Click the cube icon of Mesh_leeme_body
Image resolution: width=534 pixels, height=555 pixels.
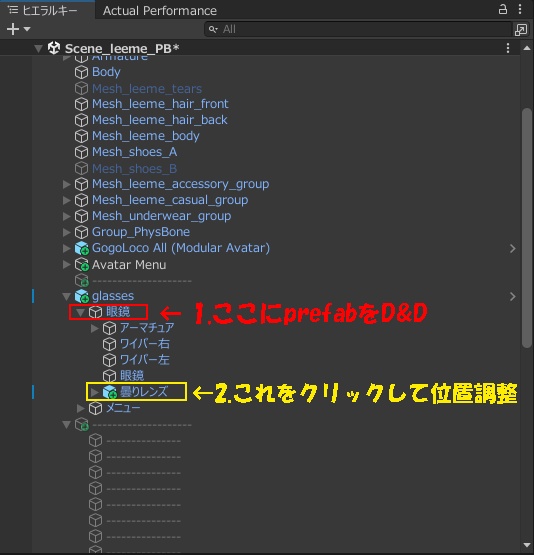81,136
